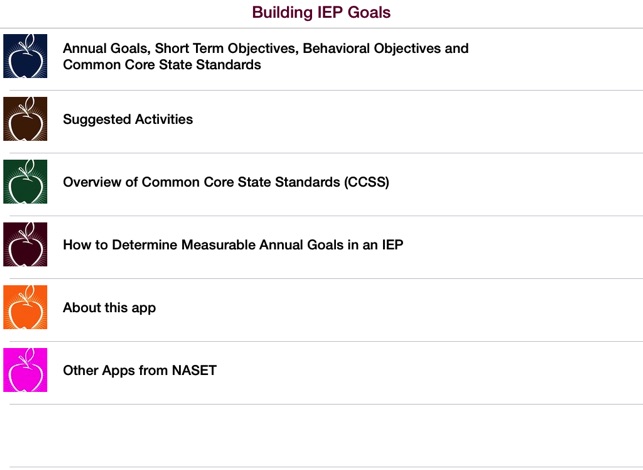Tap the orange apple icon
Screen dimensions: 643x470
tap(25, 307)
